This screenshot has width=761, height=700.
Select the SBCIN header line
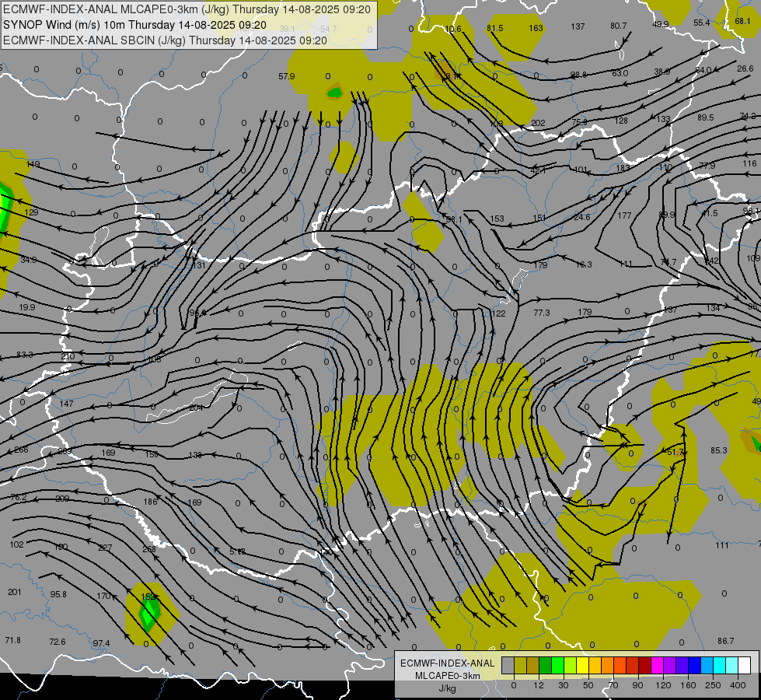tap(165, 40)
